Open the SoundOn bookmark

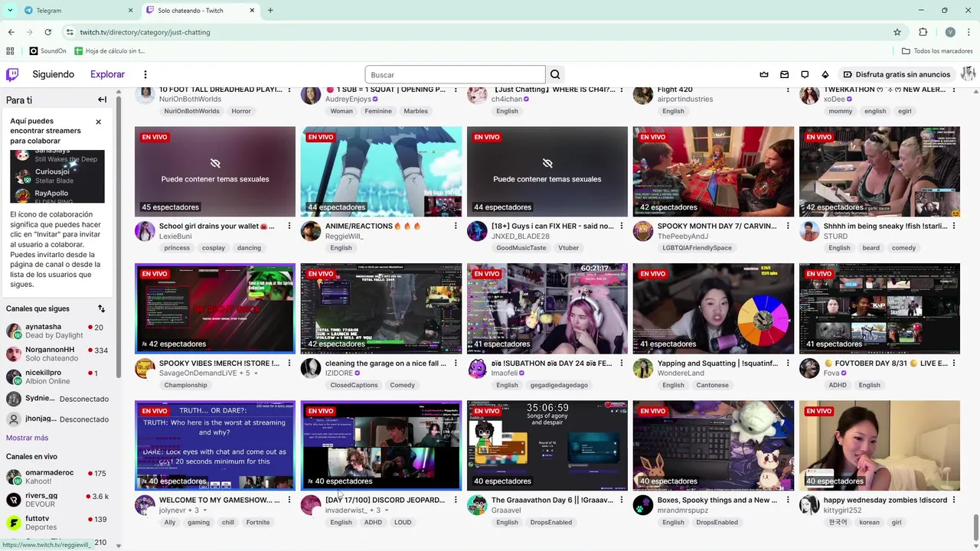[47, 51]
